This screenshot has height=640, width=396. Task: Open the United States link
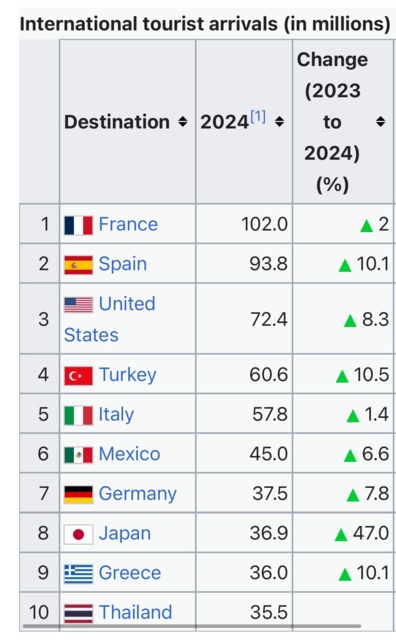click(110, 319)
